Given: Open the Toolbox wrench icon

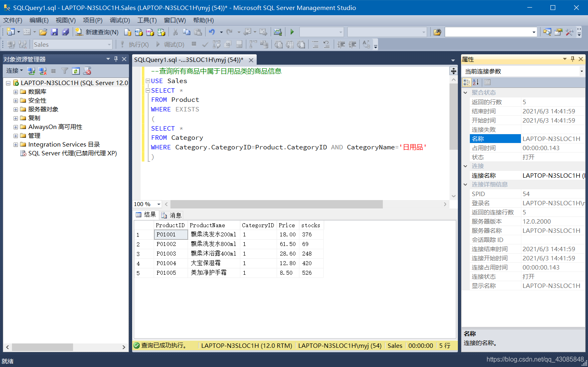Looking at the screenshot, I should [x=569, y=32].
